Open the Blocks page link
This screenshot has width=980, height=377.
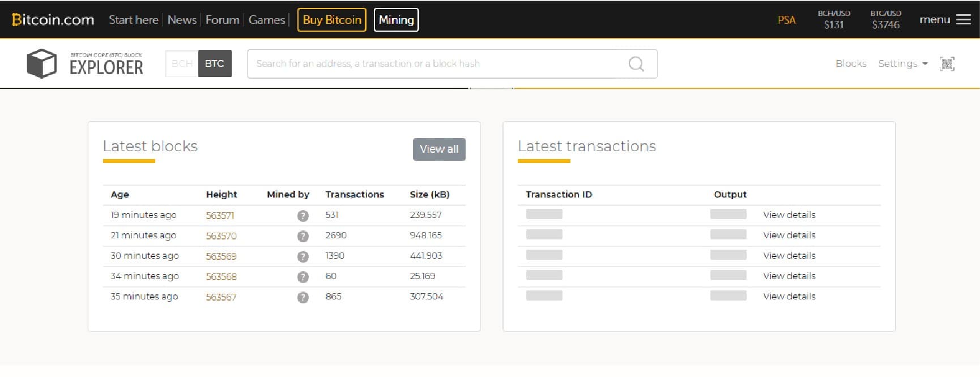pos(851,63)
